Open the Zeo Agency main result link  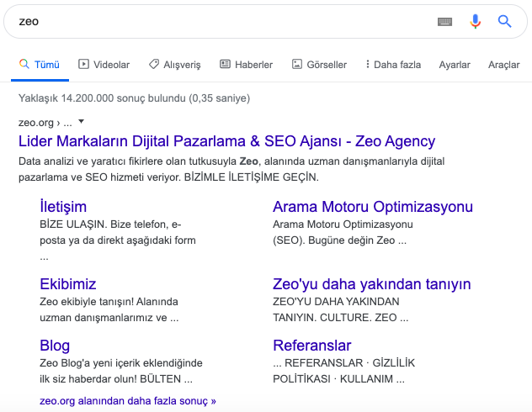coord(226,141)
